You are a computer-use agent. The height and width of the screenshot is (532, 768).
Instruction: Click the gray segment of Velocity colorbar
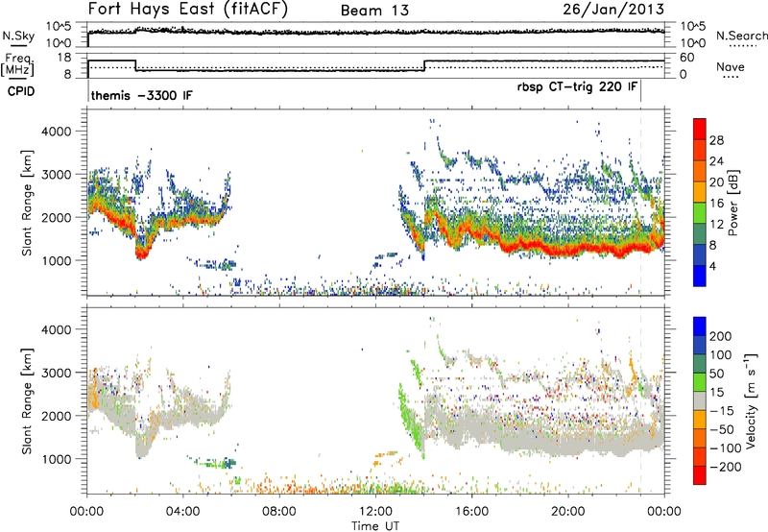(700, 400)
